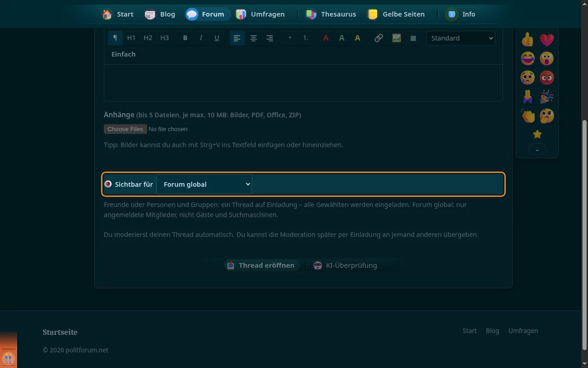Insert red heart emoji

[547, 40]
